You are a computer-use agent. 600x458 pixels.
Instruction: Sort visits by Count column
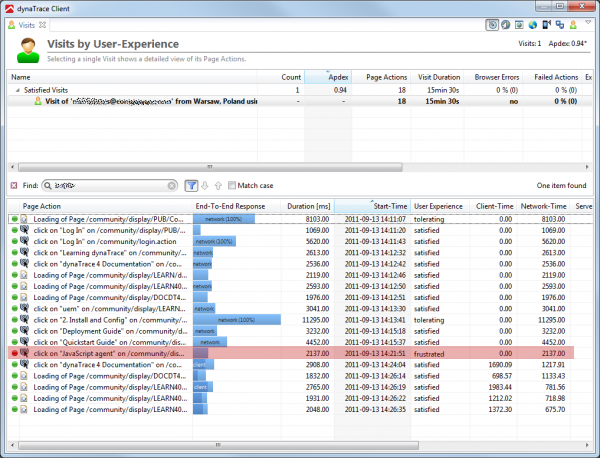(281, 77)
